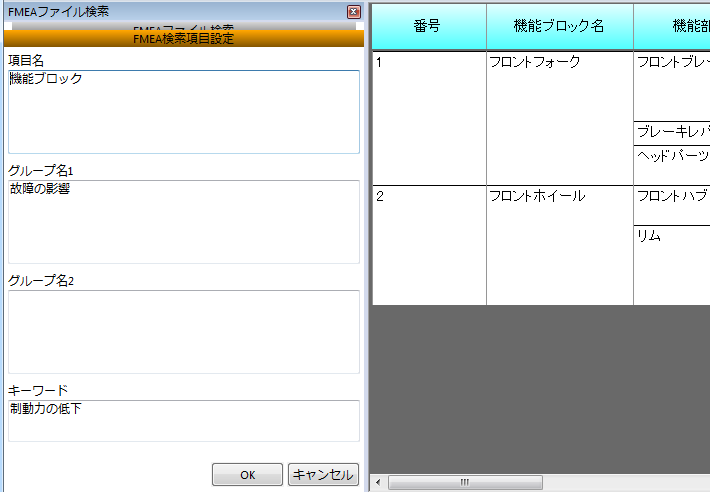Image resolution: width=710 pixels, height=492 pixels.
Task: Click the OK button
Action: (247, 475)
